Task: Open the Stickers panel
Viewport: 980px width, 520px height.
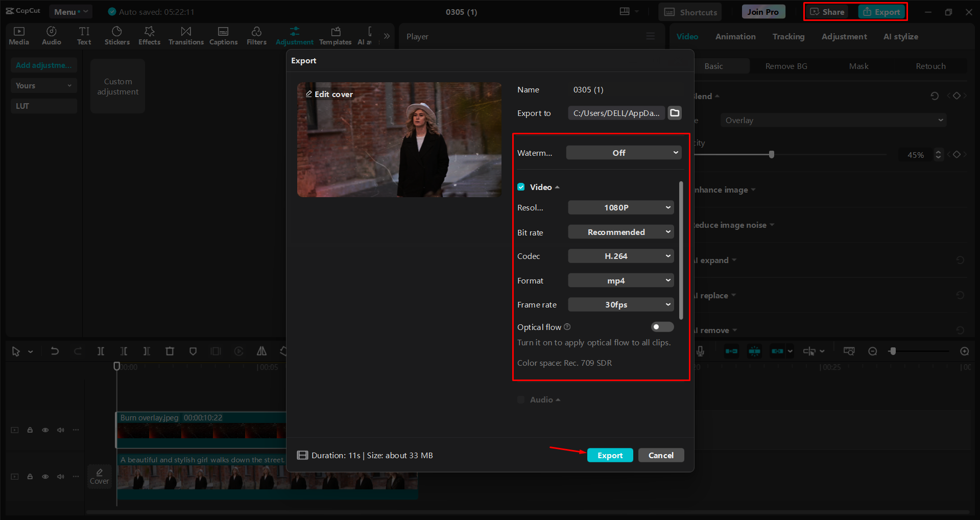Action: coord(117,35)
